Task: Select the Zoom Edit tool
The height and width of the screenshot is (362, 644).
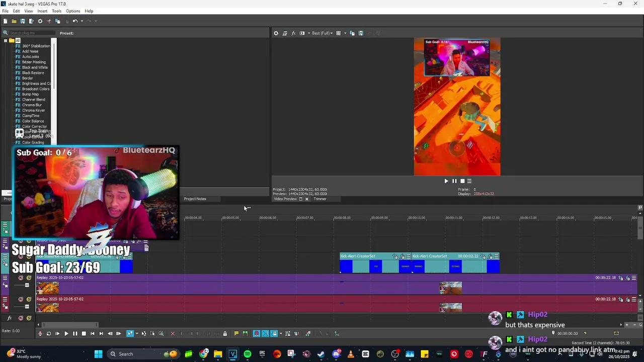Action: click(x=161, y=333)
